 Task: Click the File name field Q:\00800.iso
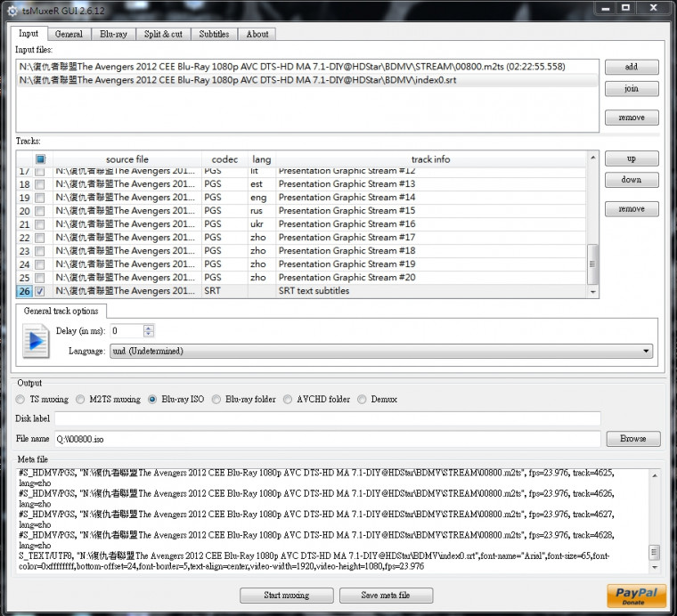[x=328, y=439]
